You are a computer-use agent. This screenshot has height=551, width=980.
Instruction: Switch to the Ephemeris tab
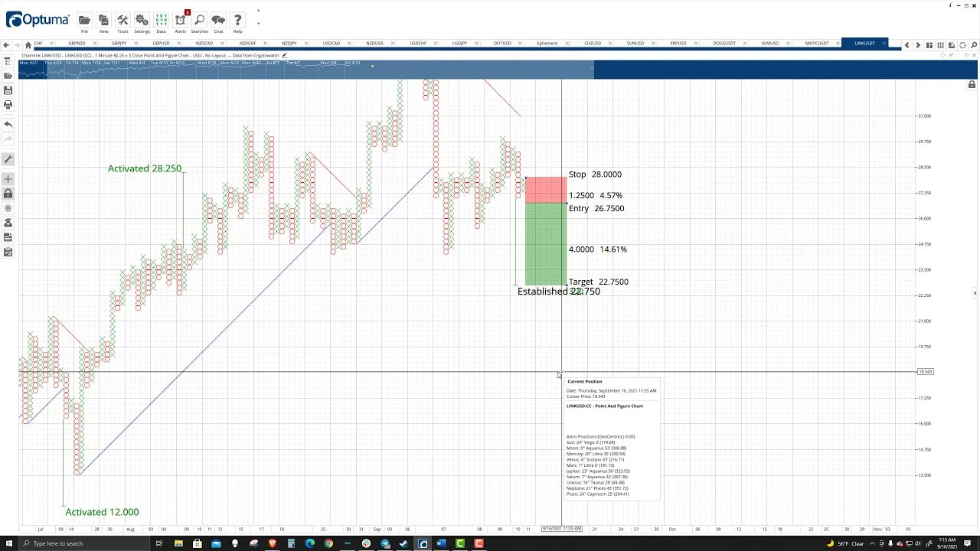click(x=547, y=44)
